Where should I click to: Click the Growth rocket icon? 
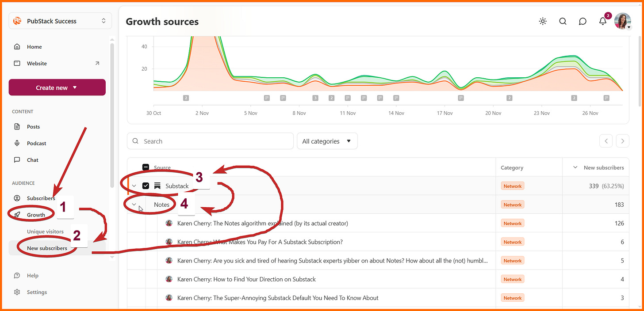pyautogui.click(x=17, y=215)
